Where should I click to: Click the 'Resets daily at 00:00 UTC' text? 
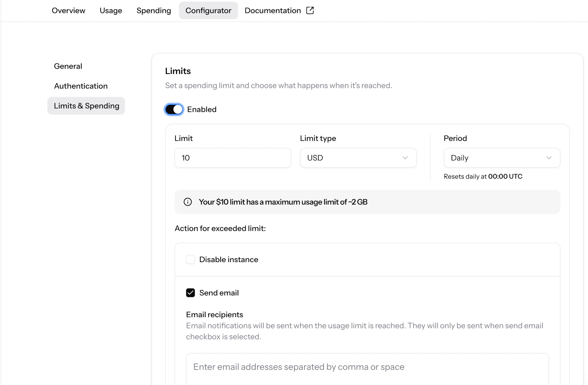point(483,176)
